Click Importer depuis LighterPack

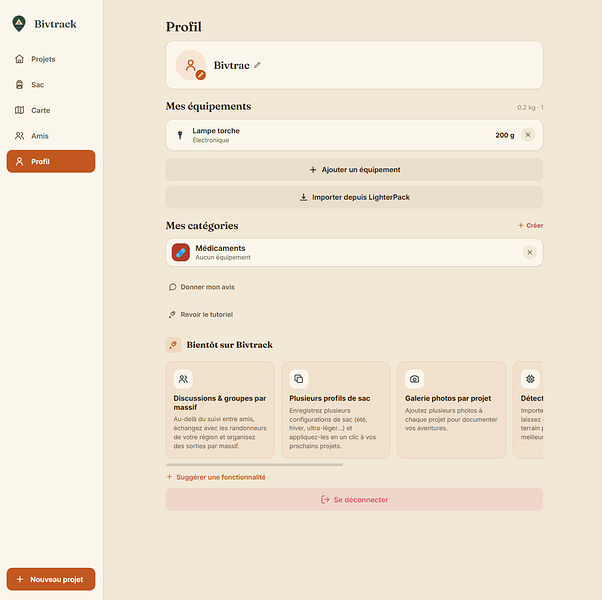(x=354, y=197)
